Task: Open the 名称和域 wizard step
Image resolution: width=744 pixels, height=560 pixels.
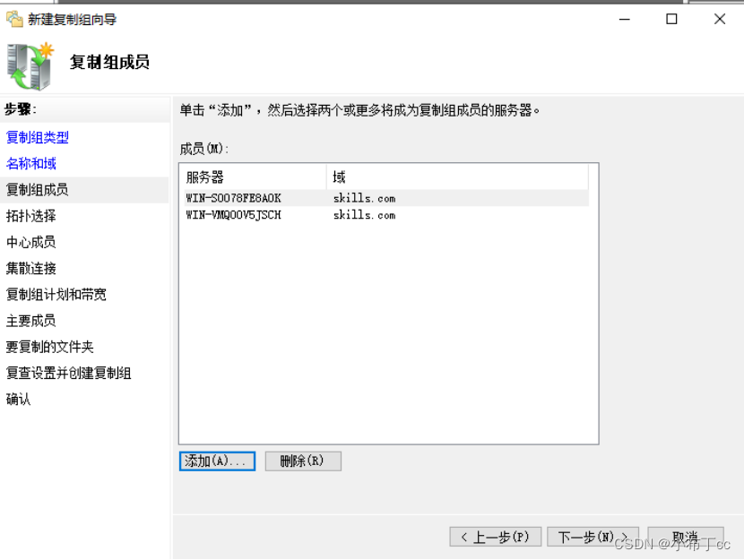Action: pos(31,163)
